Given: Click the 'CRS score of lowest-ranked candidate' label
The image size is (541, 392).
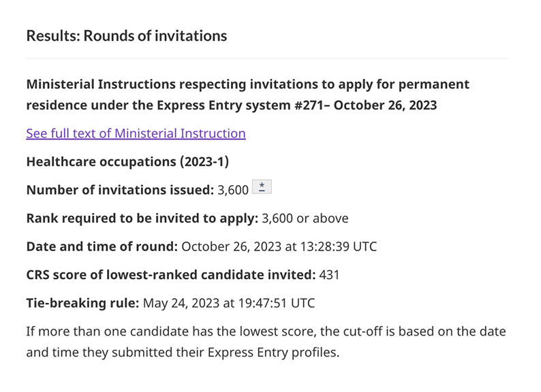Looking at the screenshot, I should [170, 275].
